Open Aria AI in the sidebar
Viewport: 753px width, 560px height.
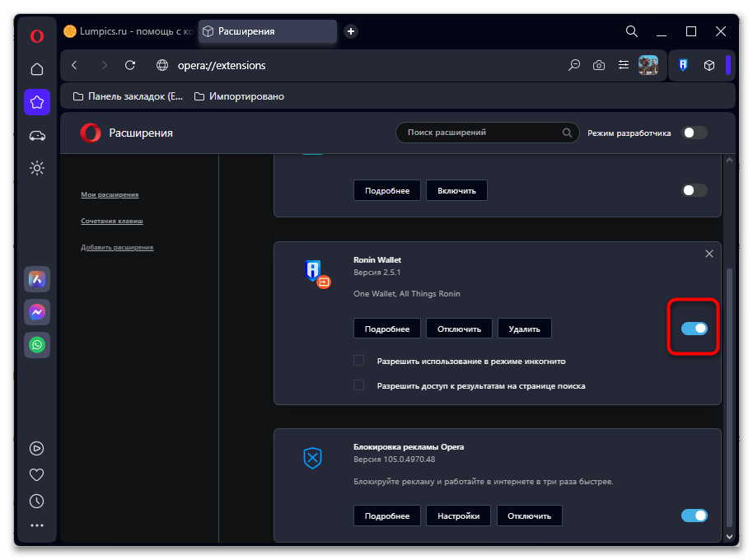(x=37, y=279)
